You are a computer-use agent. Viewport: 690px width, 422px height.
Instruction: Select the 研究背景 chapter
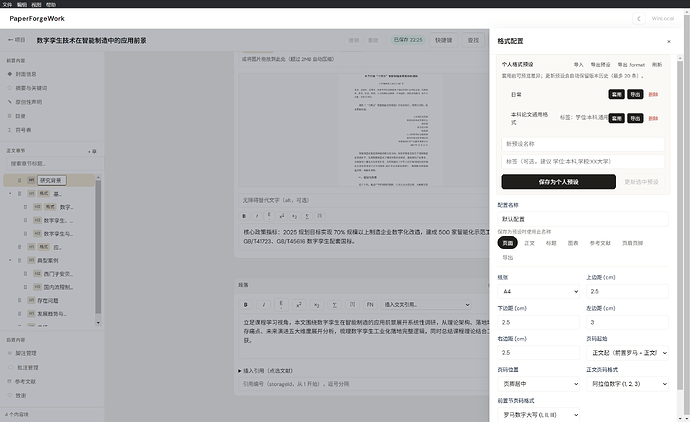click(51, 180)
